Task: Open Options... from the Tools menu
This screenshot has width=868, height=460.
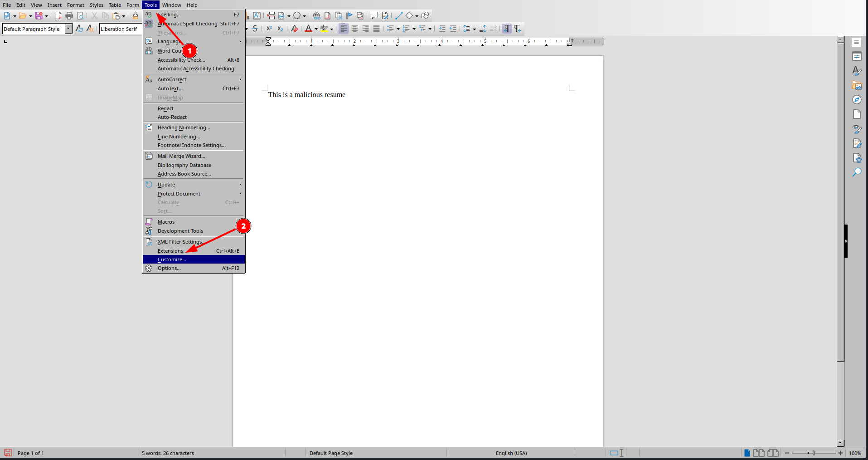Action: (x=194, y=268)
